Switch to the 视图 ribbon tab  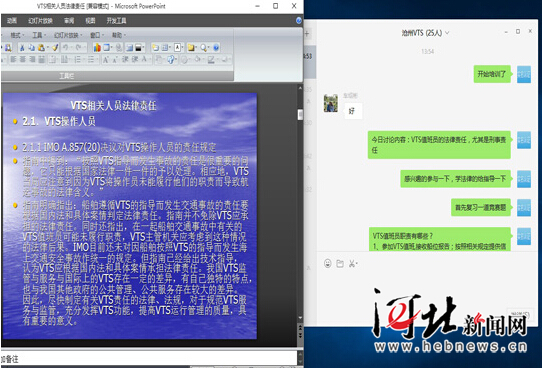[x=90, y=21]
